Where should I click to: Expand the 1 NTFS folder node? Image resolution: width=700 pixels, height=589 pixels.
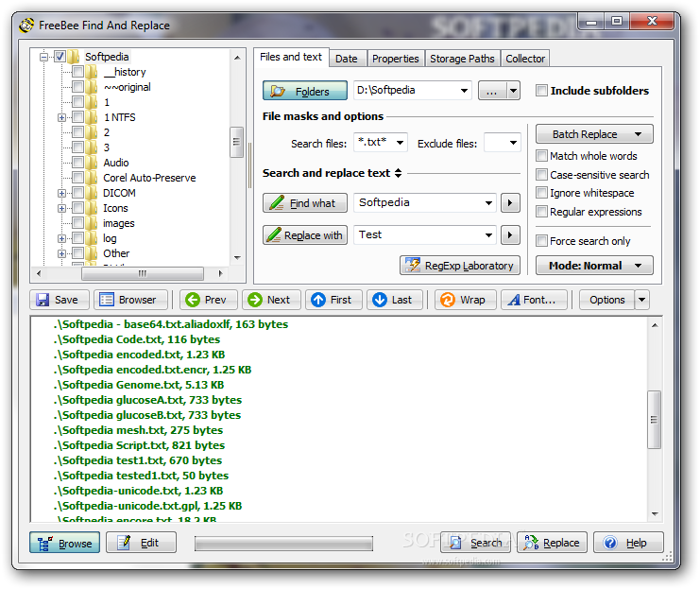[x=61, y=117]
